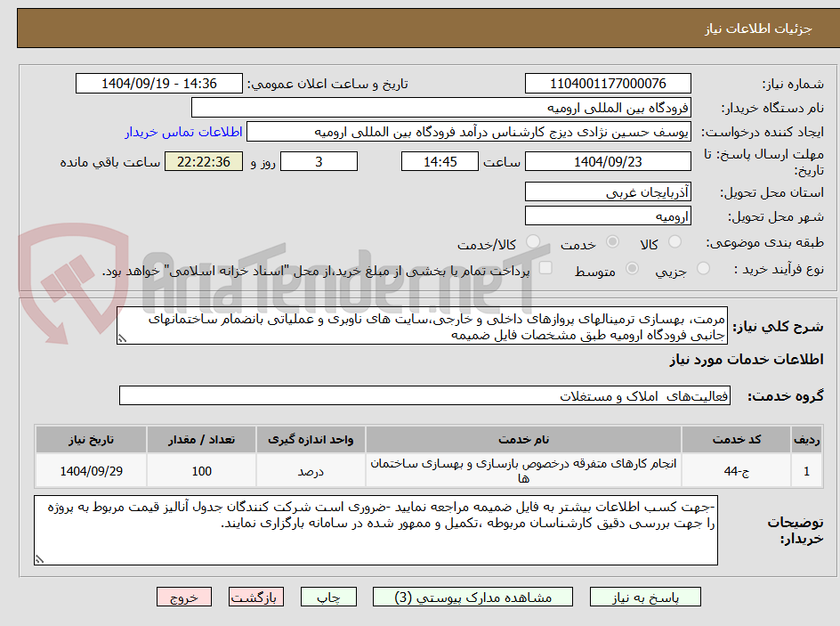Click the delivery city field ارومیه
Viewport: 840px width, 626px height.
pos(608,216)
